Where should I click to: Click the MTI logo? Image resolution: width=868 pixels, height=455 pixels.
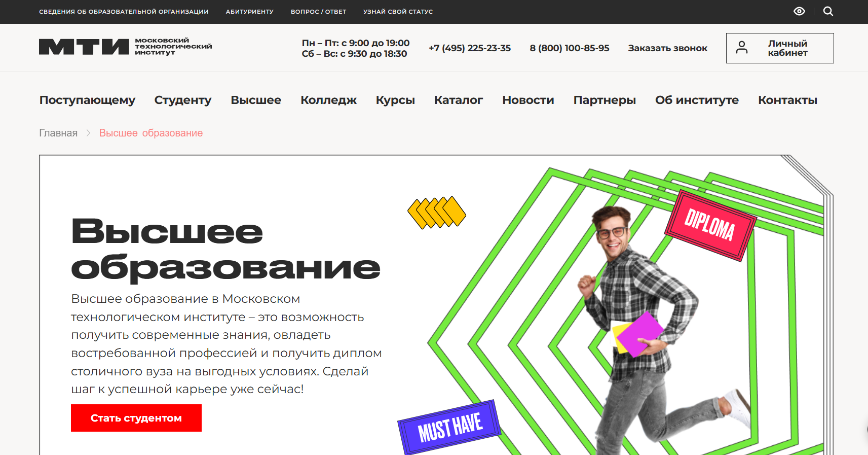click(125, 47)
